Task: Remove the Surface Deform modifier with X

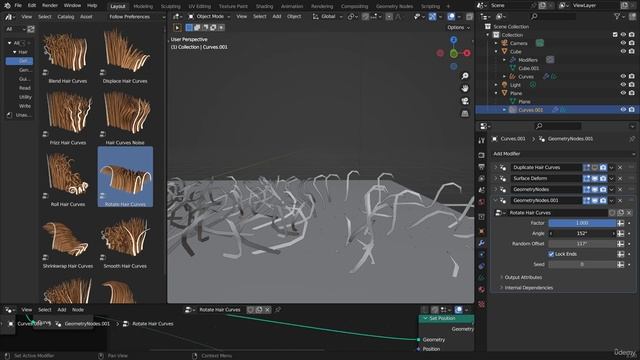Action: (620, 178)
